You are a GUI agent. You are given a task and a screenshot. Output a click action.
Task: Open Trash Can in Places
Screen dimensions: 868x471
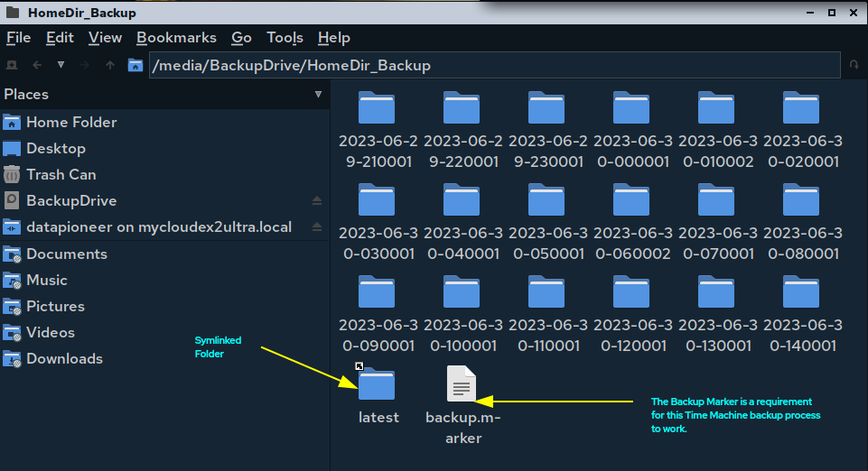click(x=165, y=175)
